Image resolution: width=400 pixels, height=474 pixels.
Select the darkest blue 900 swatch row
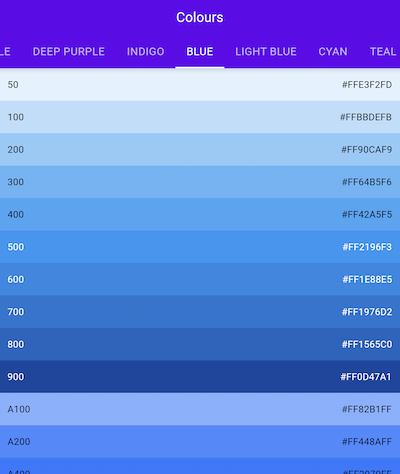click(200, 377)
